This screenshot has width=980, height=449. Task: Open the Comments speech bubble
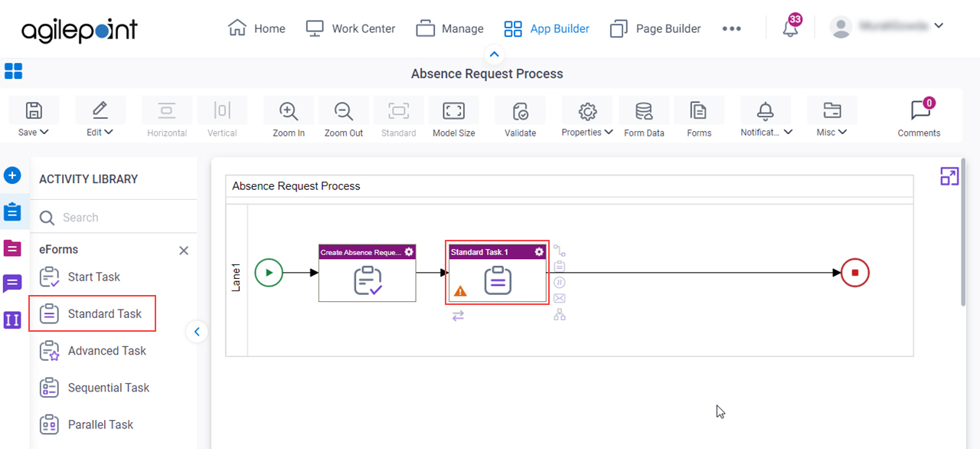click(920, 111)
